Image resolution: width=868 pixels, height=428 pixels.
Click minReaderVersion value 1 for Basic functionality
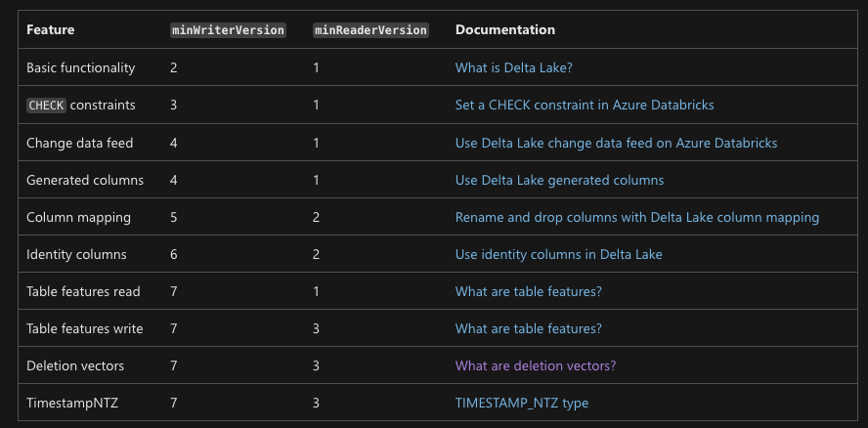click(x=316, y=67)
